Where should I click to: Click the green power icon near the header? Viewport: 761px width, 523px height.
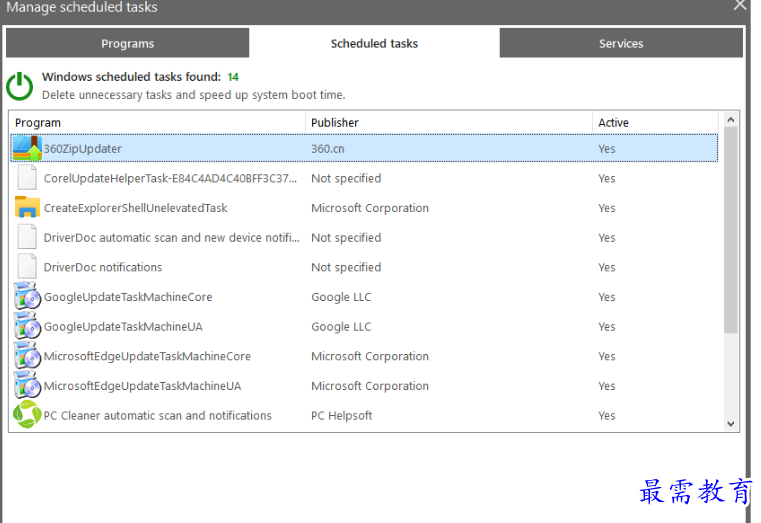[x=19, y=86]
